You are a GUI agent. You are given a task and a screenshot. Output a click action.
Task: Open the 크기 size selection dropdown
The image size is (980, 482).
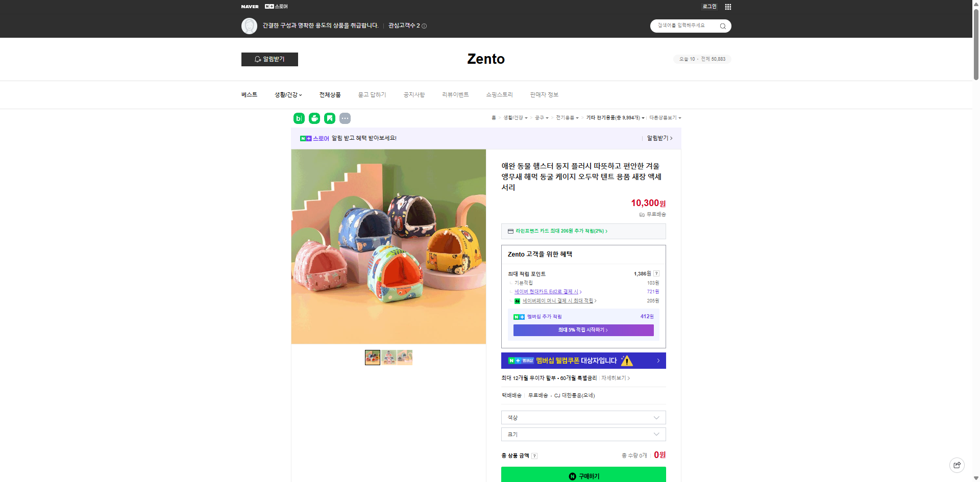pyautogui.click(x=583, y=434)
